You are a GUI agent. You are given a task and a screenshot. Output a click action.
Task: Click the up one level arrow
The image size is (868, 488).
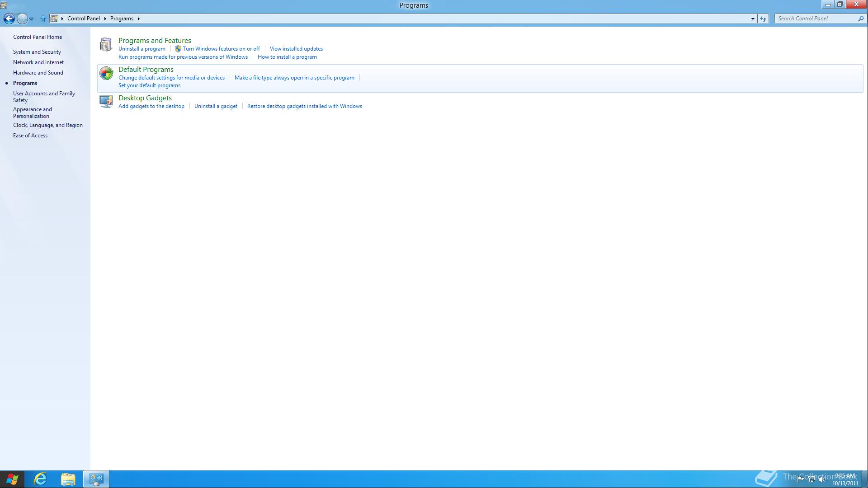(43, 19)
